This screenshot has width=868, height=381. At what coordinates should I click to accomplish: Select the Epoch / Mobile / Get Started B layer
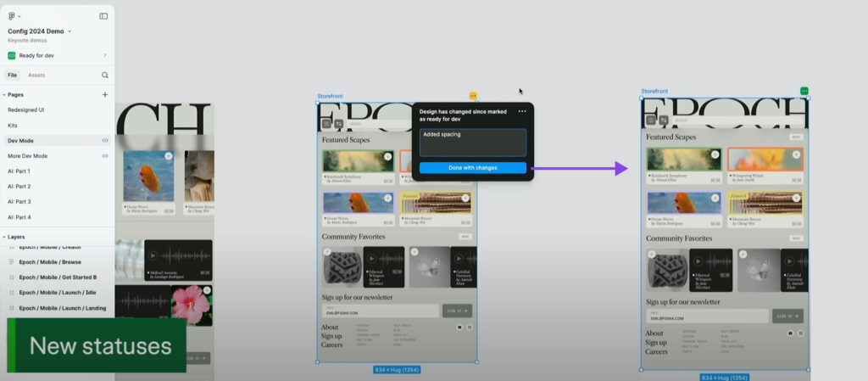[x=58, y=277]
